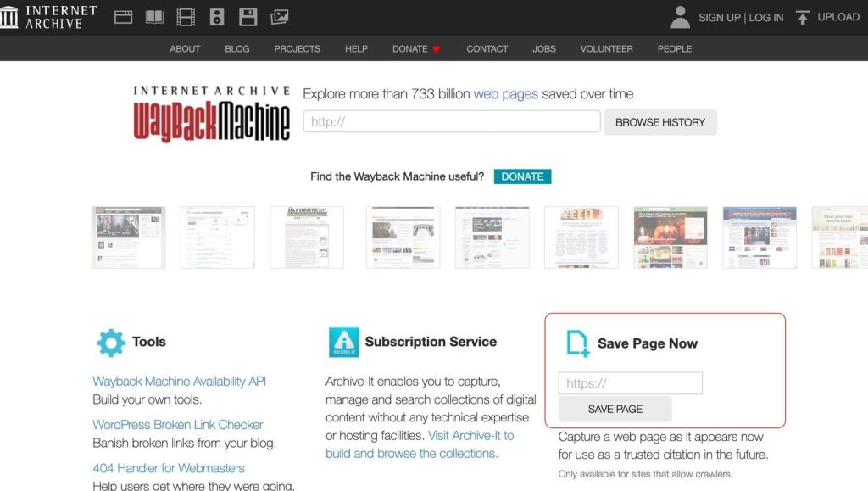
Task: Follow the Visit Archive-It link
Action: tap(420, 444)
